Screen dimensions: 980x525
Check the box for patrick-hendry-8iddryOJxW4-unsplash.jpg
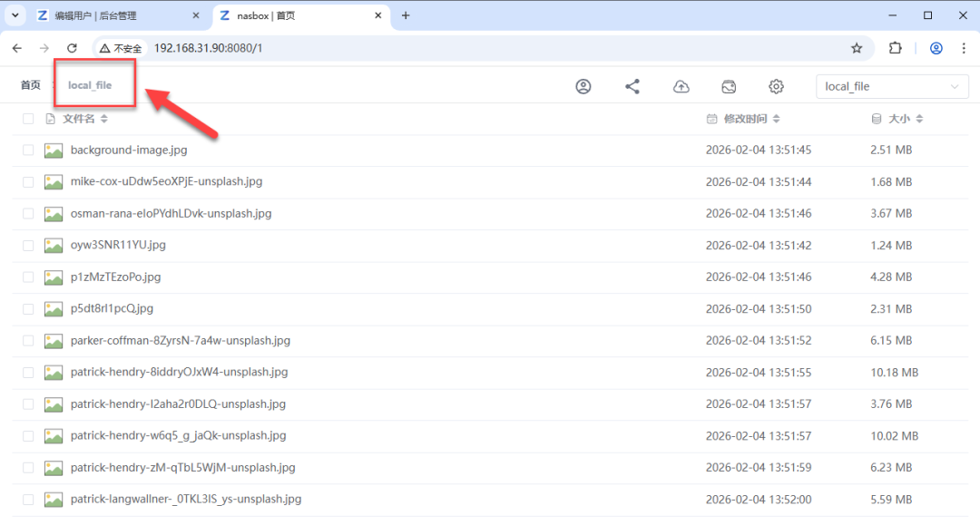(x=28, y=372)
